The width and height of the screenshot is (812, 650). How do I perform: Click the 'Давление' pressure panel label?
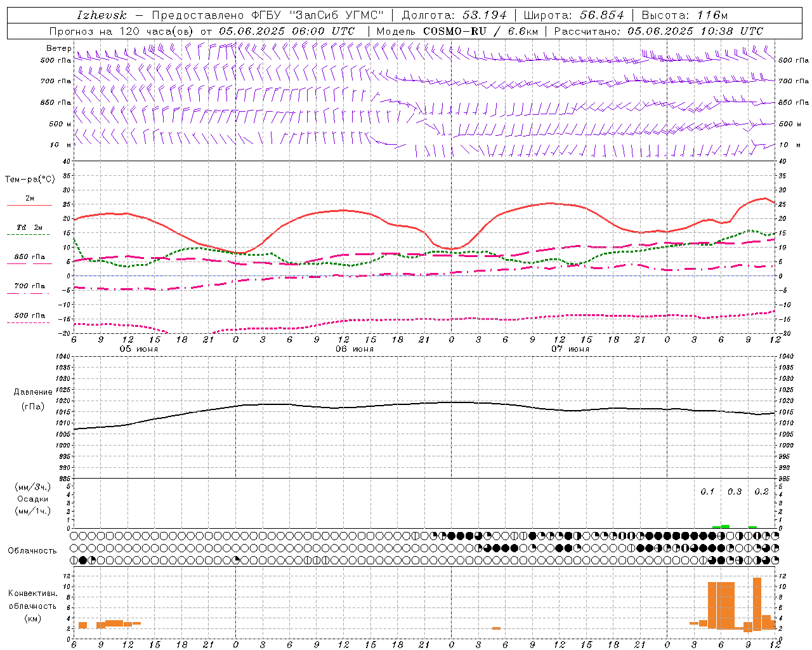[x=32, y=392]
